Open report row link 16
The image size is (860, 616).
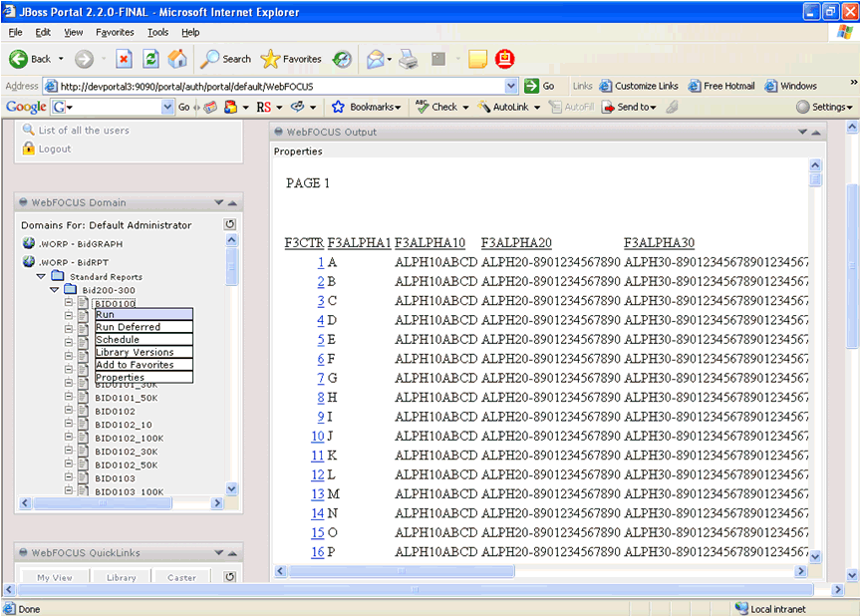coord(318,552)
